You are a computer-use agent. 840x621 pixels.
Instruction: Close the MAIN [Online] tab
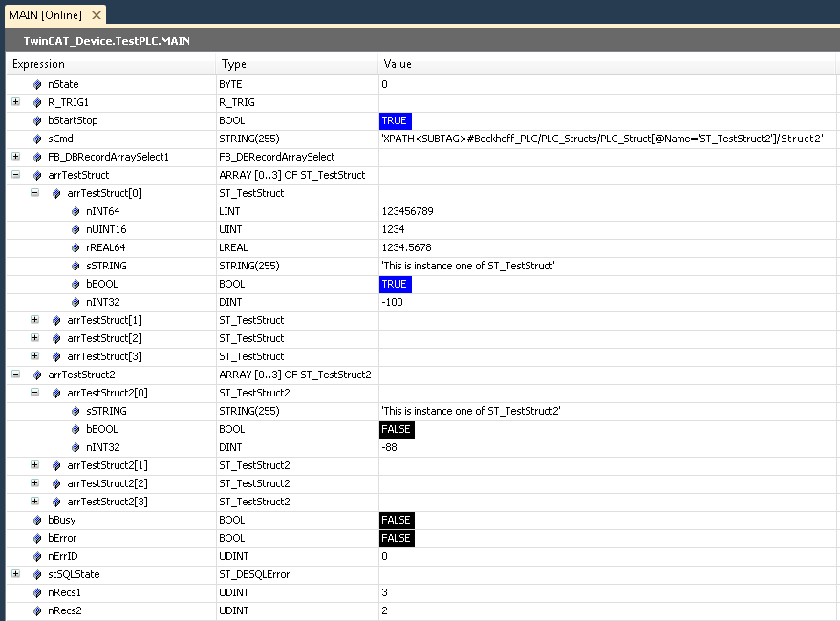coord(97,15)
